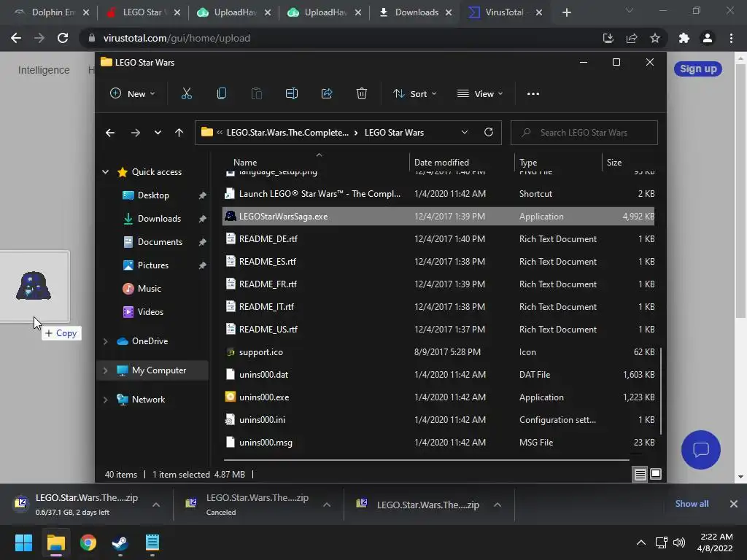Open recent locations dropdown chevron

point(158,133)
